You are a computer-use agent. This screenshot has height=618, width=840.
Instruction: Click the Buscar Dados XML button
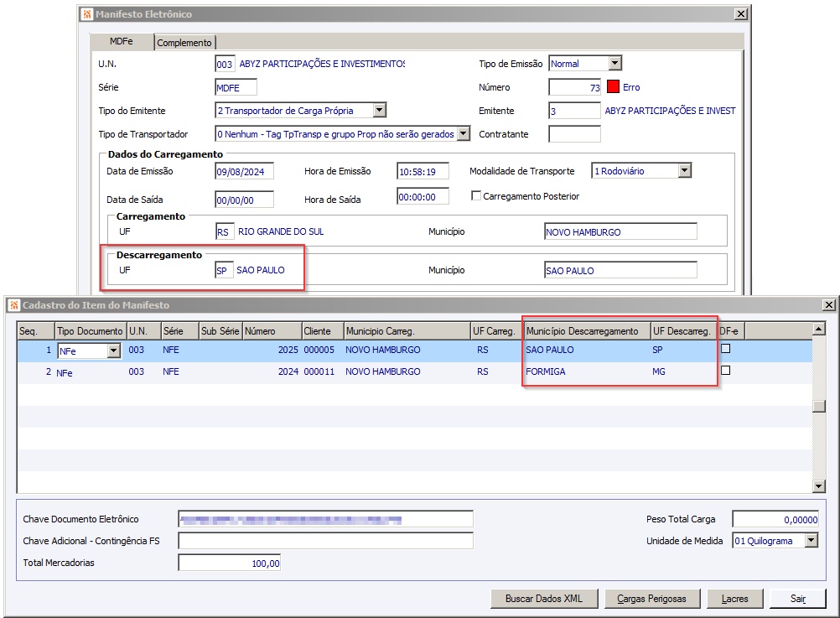coord(544,599)
